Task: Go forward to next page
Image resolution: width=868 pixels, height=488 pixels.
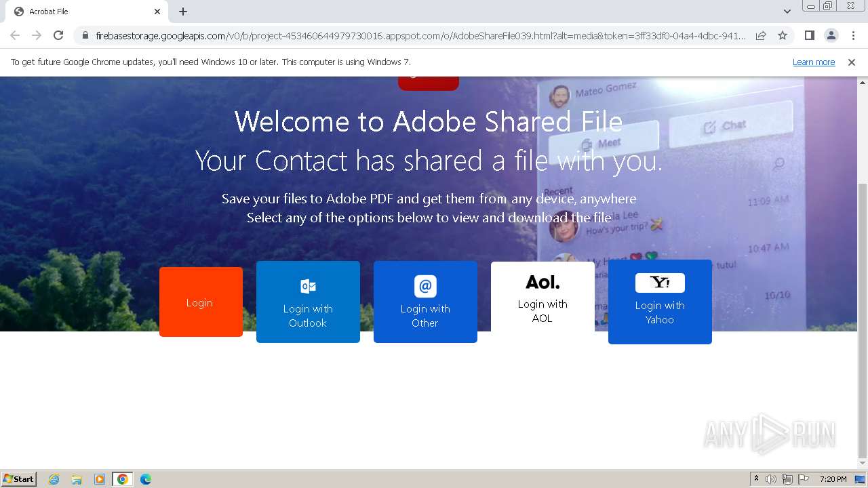Action: 37,35
